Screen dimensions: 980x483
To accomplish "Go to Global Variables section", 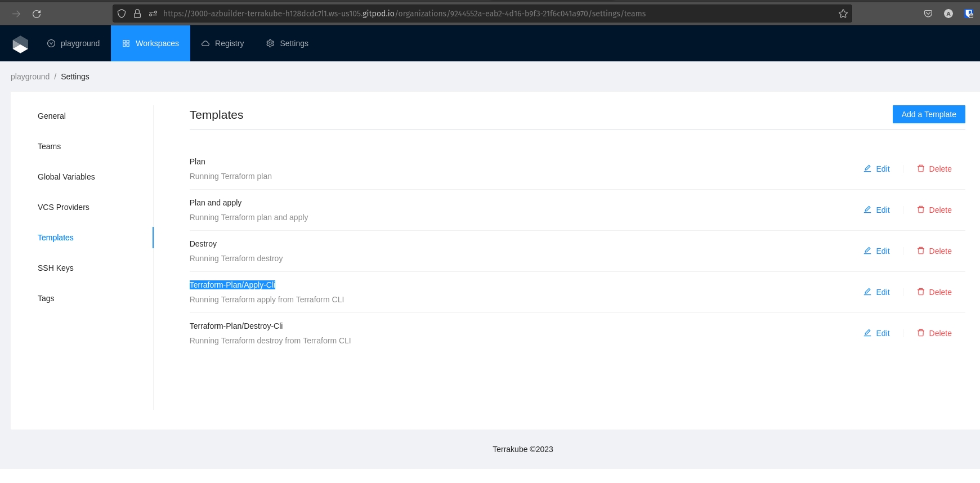I will coord(66,177).
